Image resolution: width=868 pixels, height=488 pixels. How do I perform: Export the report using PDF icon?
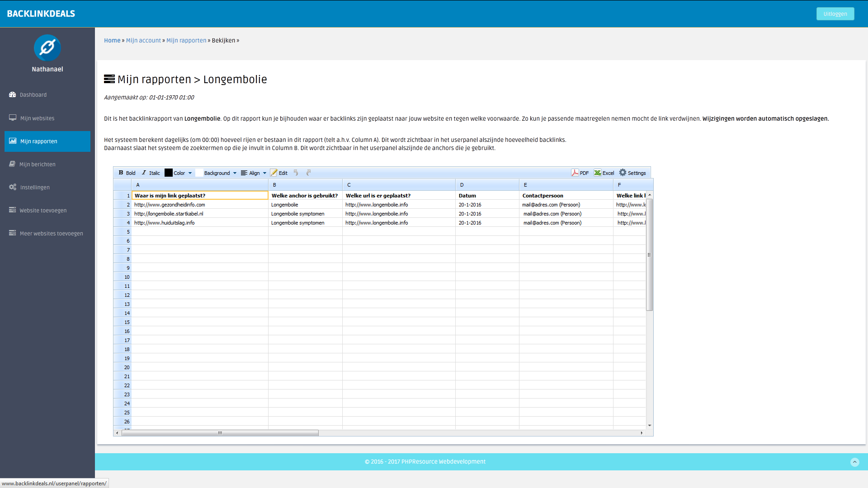point(575,173)
